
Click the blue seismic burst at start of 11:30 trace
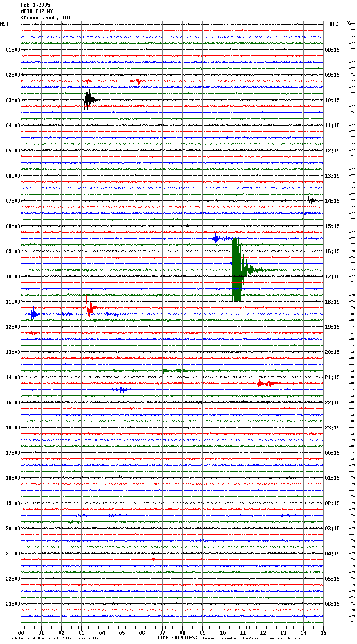[34, 313]
